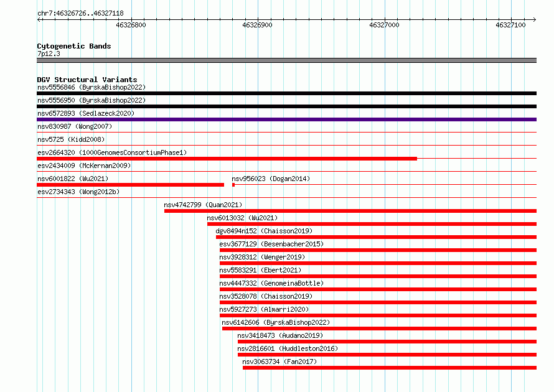The image size is (554, 392).
Task: Open variant nsv4447332 (GenomeinaBottle) label
Action: pyautogui.click(x=271, y=283)
